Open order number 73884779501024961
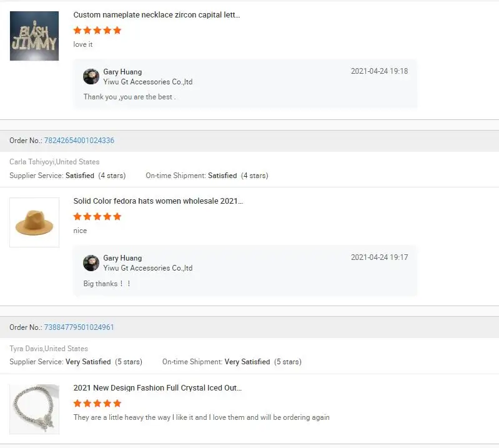Image resolution: width=499 pixels, height=448 pixels. 79,327
